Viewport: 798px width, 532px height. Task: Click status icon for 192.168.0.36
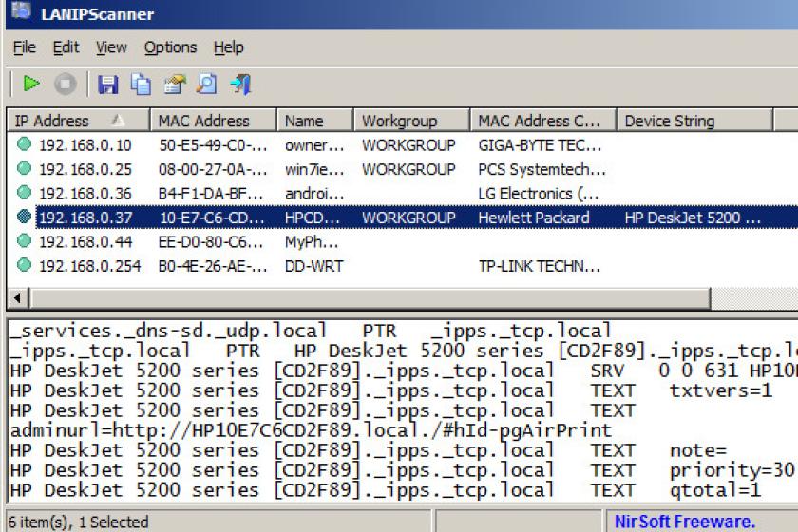click(24, 193)
